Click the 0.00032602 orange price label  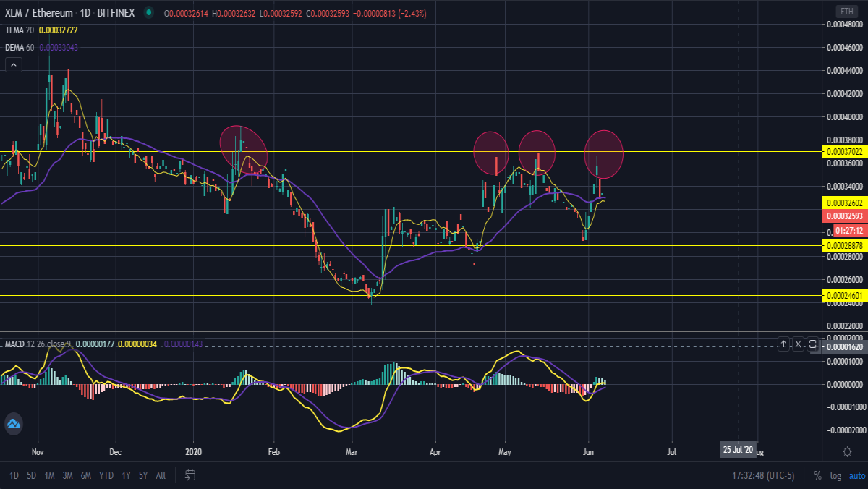[844, 203]
